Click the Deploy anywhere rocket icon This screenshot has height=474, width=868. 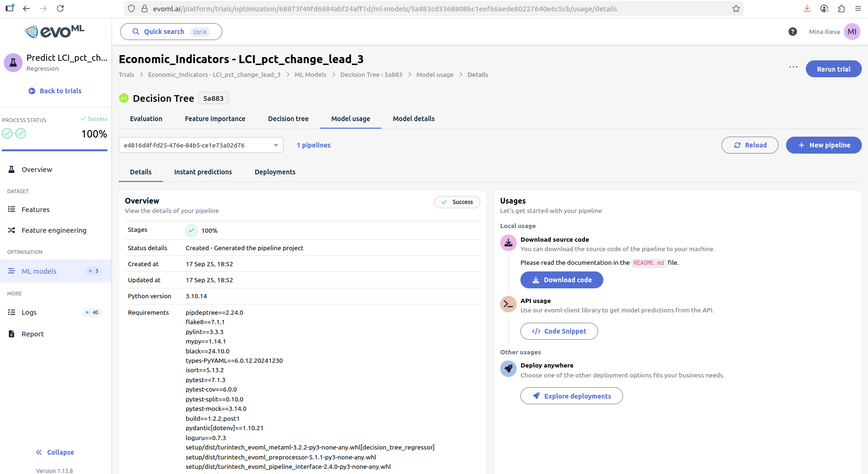[x=508, y=369]
